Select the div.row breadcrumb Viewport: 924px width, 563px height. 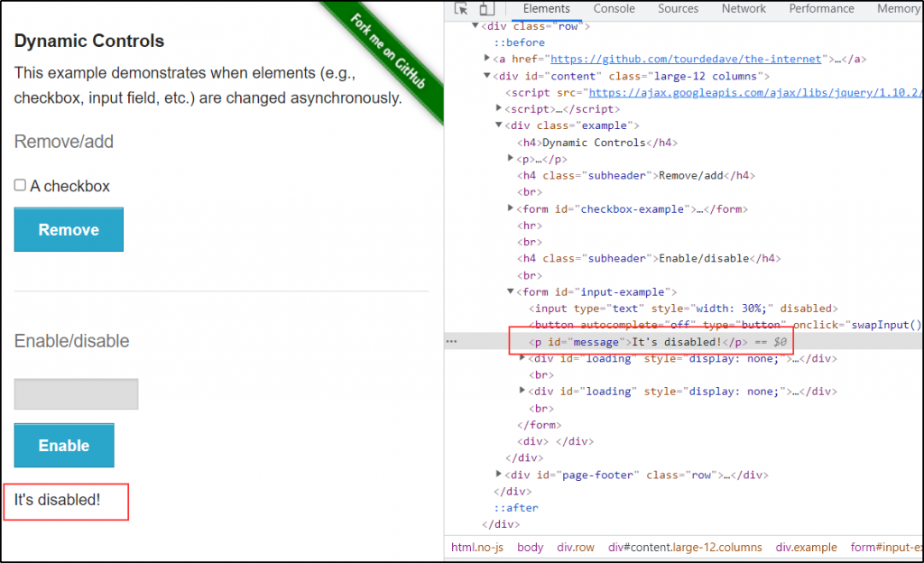coord(576,547)
